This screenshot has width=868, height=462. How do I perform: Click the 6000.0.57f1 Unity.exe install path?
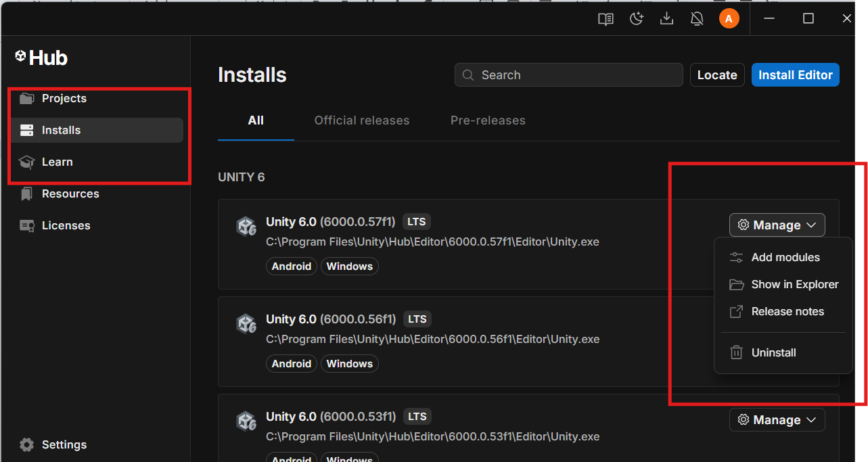(x=432, y=241)
